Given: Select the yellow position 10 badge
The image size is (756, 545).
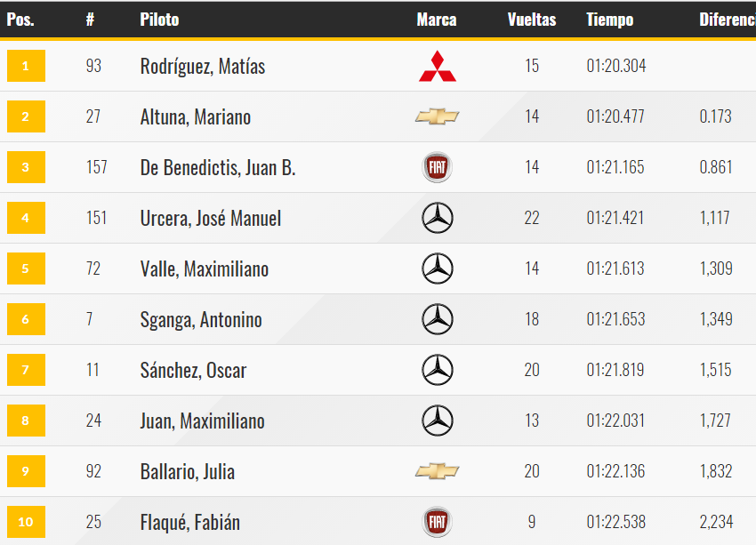Looking at the screenshot, I should pyautogui.click(x=26, y=522).
